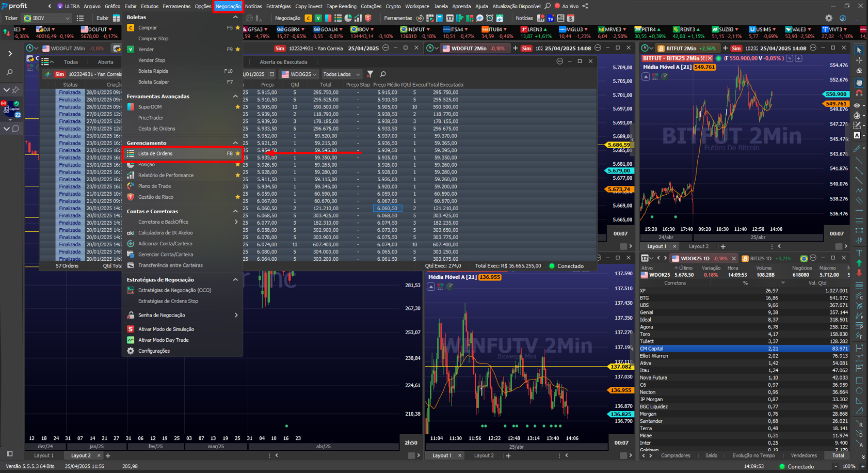
Task: Click the Vol. Qtd column header
Action: click(x=817, y=283)
